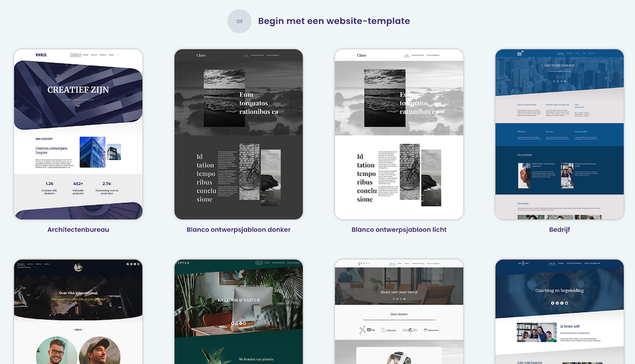Click the Architectenbureau label
The image size is (635, 364).
click(x=78, y=230)
